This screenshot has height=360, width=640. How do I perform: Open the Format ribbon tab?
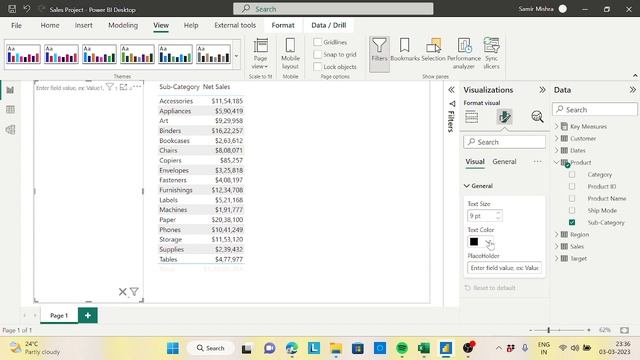coord(283,25)
